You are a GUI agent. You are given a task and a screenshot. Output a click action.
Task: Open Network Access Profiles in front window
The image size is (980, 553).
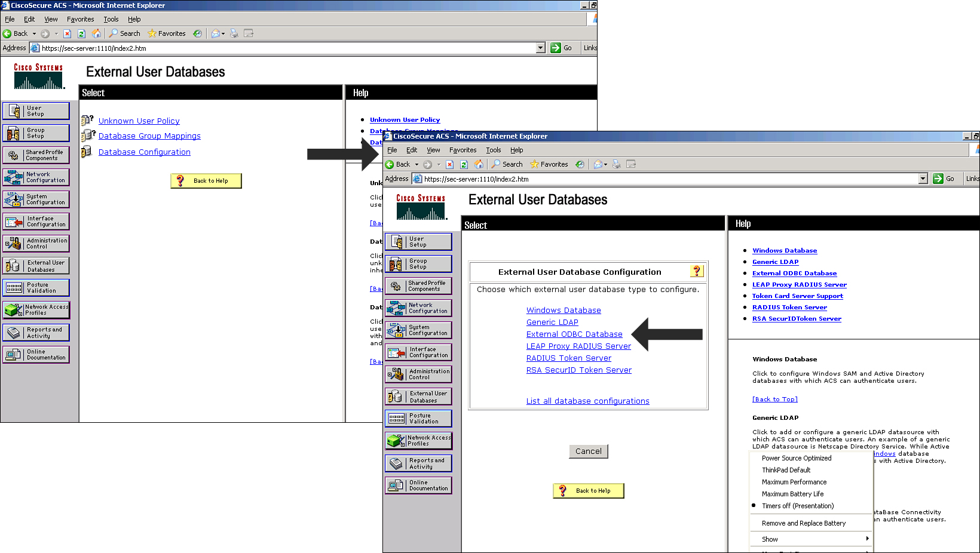tap(418, 441)
